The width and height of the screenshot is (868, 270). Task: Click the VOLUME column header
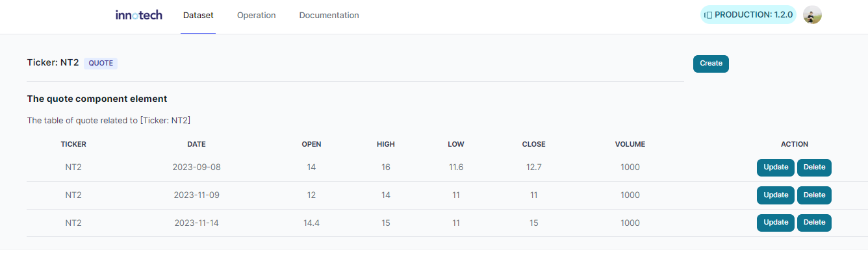[630, 144]
